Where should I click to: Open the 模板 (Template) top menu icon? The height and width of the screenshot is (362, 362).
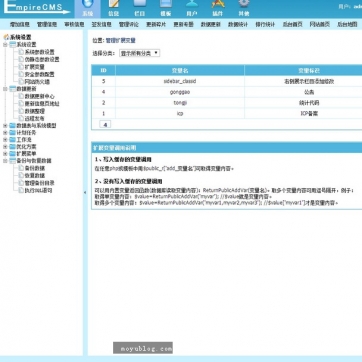point(166,8)
